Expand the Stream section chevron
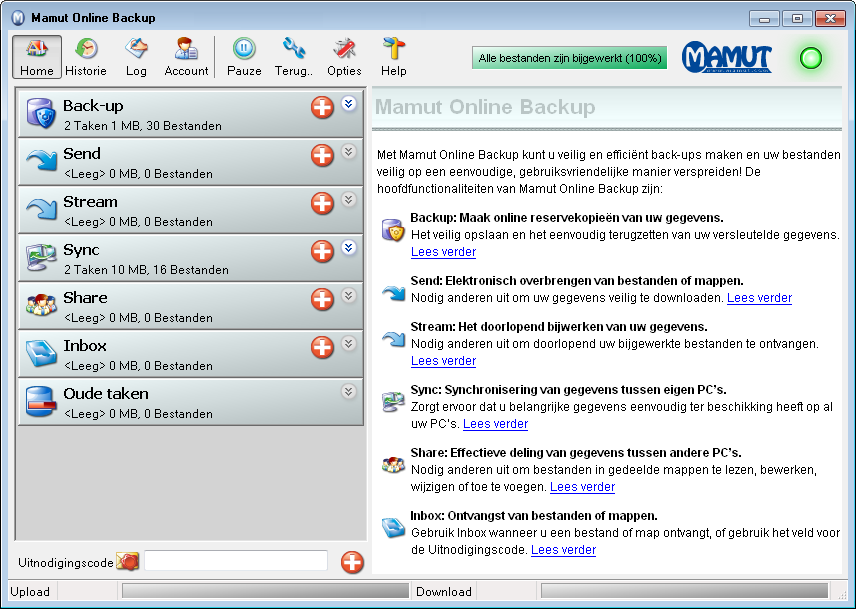 point(349,199)
